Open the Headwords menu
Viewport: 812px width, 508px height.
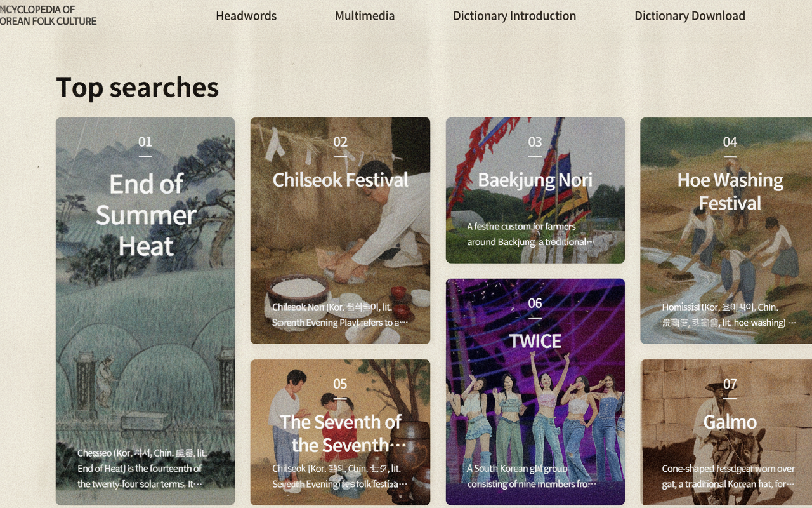point(246,16)
